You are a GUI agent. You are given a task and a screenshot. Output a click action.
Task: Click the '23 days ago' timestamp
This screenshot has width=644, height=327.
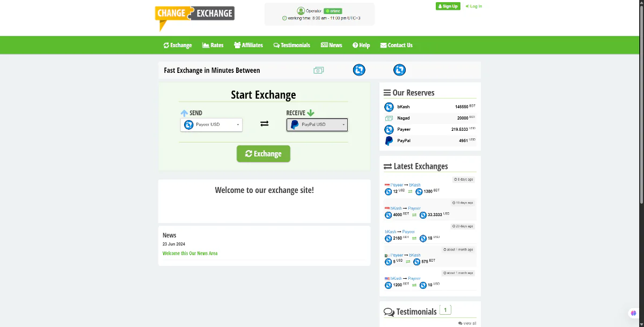click(x=463, y=226)
